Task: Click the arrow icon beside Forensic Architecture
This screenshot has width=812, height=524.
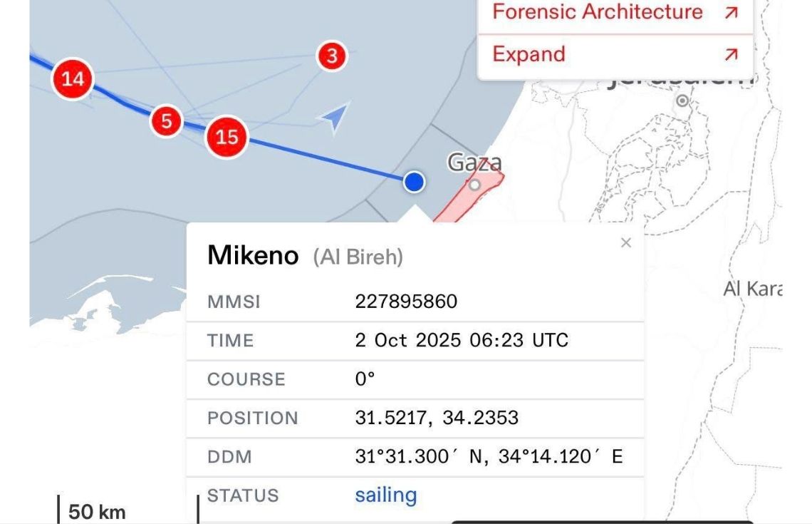Action: point(731,12)
